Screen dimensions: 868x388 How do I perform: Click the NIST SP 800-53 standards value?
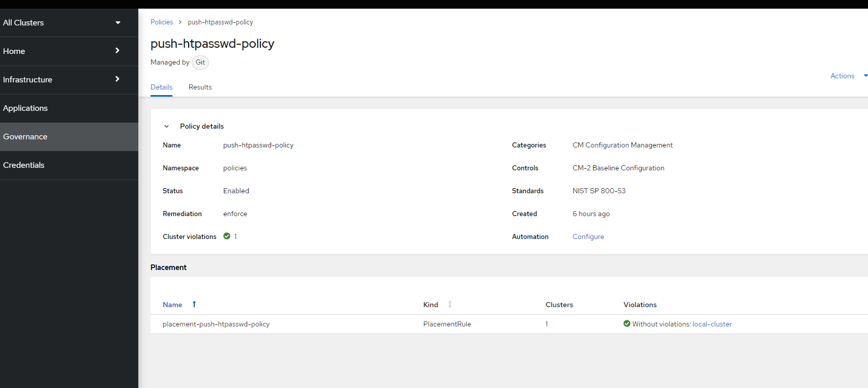599,191
